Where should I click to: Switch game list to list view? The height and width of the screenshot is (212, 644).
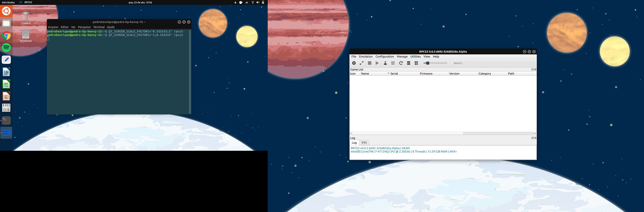(x=408, y=63)
